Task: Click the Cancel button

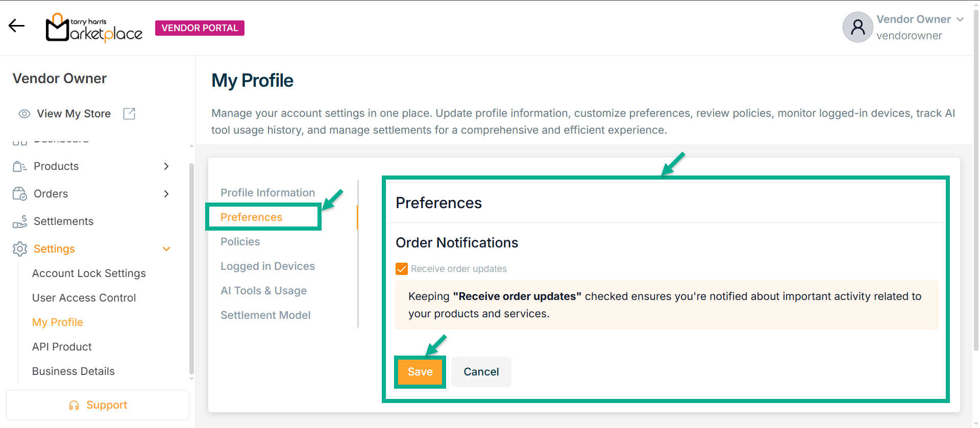Action: (481, 372)
